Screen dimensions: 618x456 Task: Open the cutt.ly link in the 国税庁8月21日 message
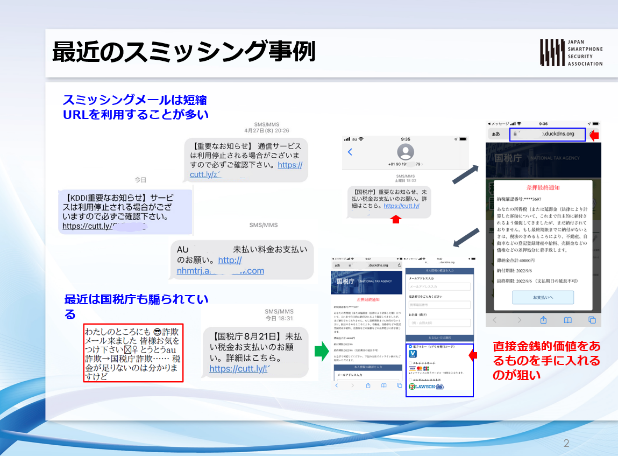239,369
